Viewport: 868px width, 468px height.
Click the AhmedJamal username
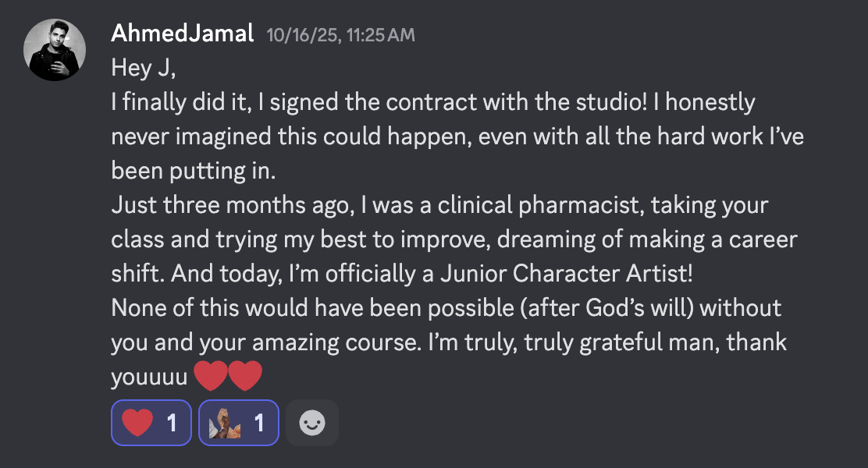[x=183, y=34]
